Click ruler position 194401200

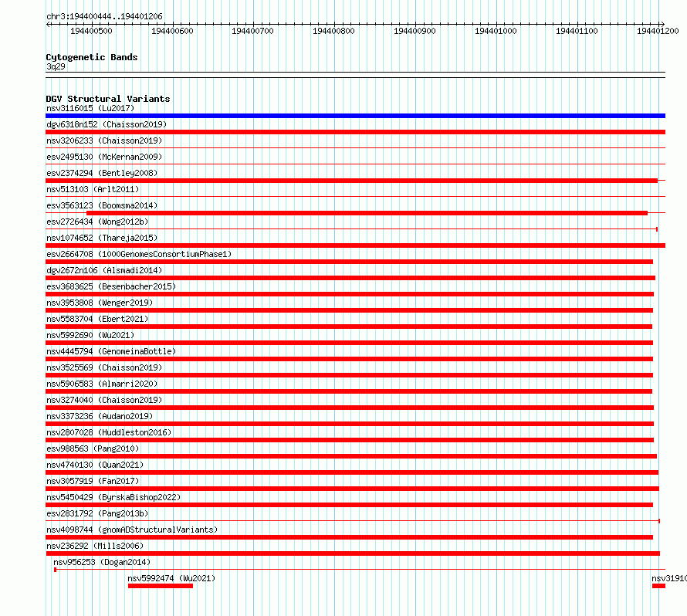coord(658,31)
